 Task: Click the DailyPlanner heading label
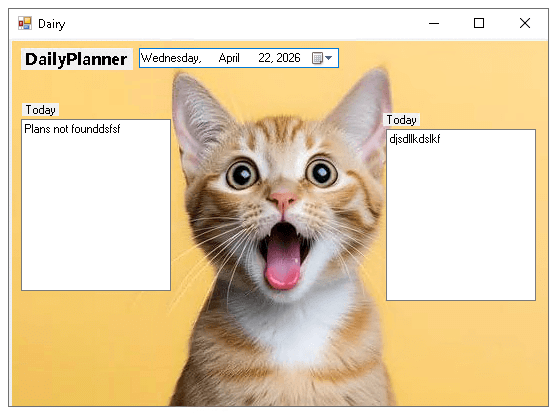[77, 59]
